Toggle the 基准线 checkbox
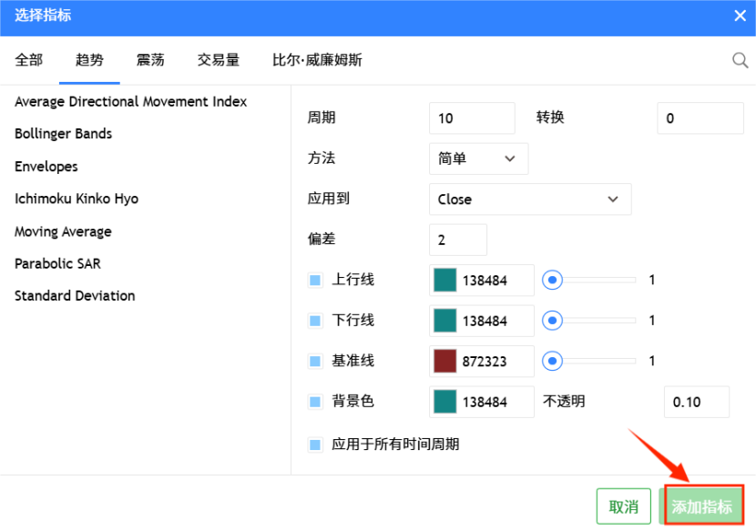Screen dimensions: 756x532 point(315,362)
